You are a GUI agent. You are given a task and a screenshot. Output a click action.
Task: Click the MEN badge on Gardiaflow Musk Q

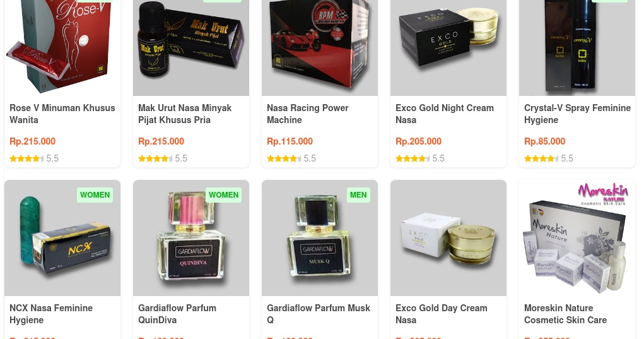coord(358,195)
